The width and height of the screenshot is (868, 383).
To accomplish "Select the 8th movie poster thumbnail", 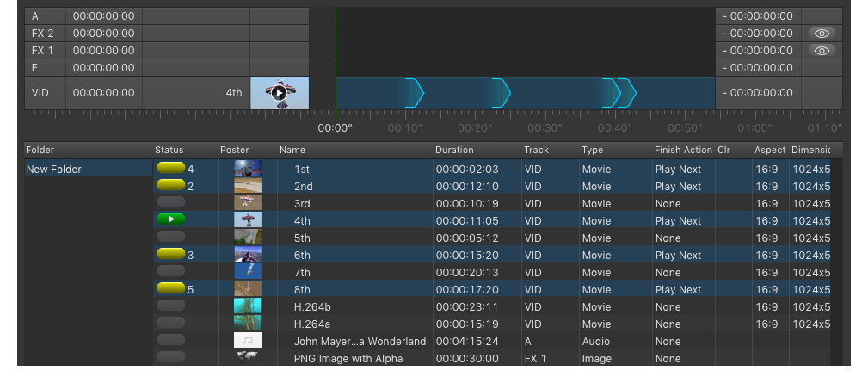I will tap(248, 288).
